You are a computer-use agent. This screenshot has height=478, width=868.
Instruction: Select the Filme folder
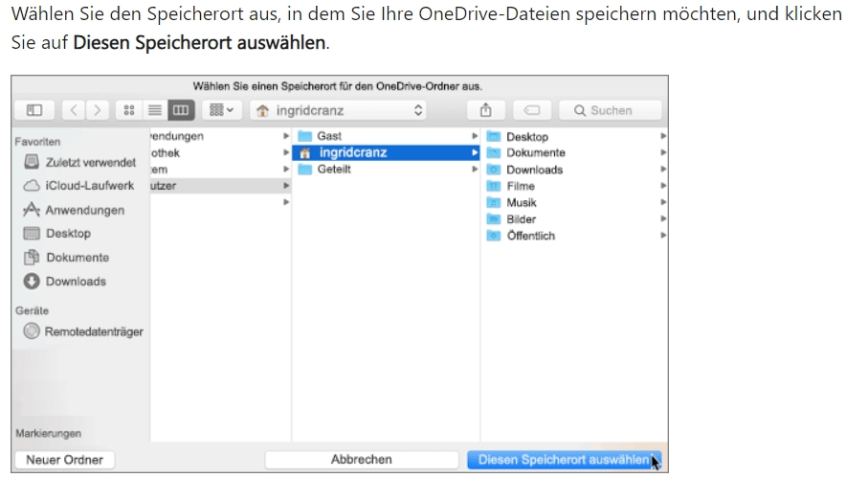click(575, 186)
